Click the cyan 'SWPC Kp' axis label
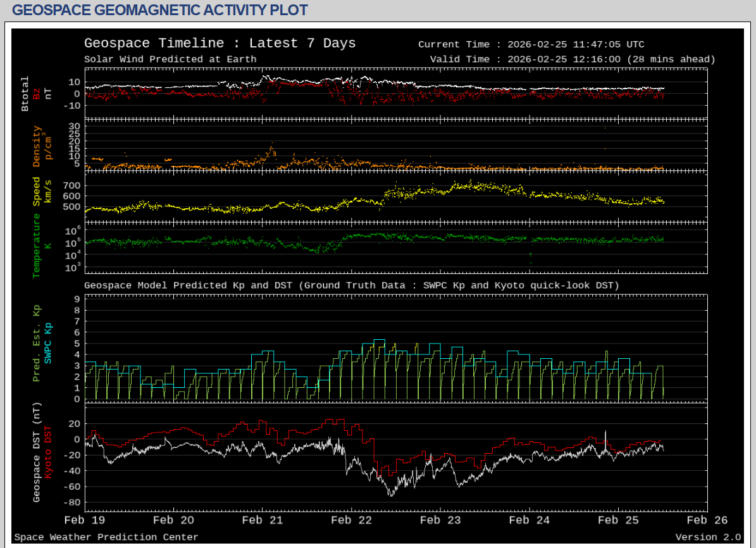This screenshot has width=756, height=548. 48,343
